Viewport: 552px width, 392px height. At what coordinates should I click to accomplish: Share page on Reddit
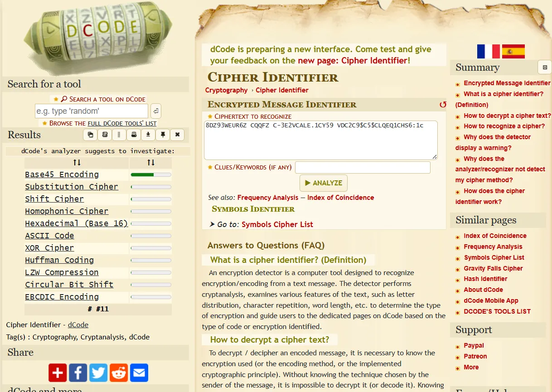click(x=119, y=373)
